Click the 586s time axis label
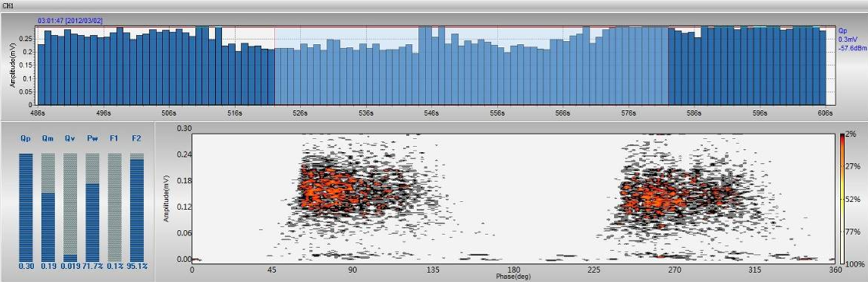This screenshot has height=282, width=868. click(694, 112)
